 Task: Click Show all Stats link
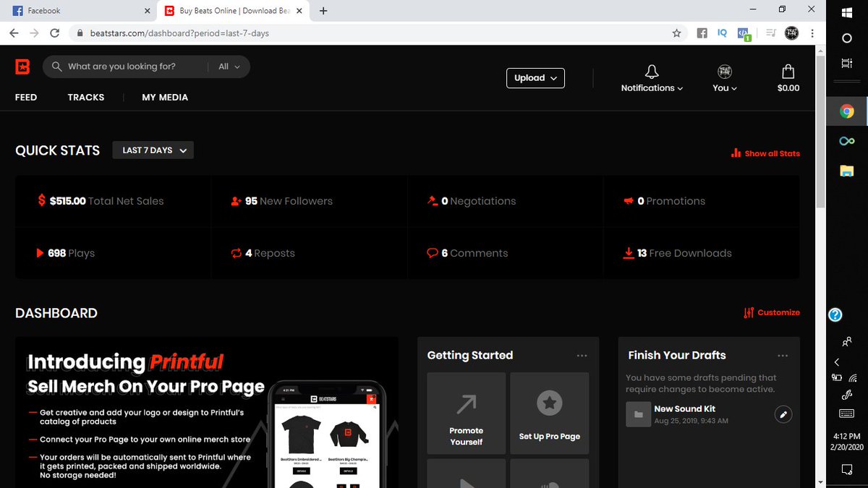click(766, 153)
